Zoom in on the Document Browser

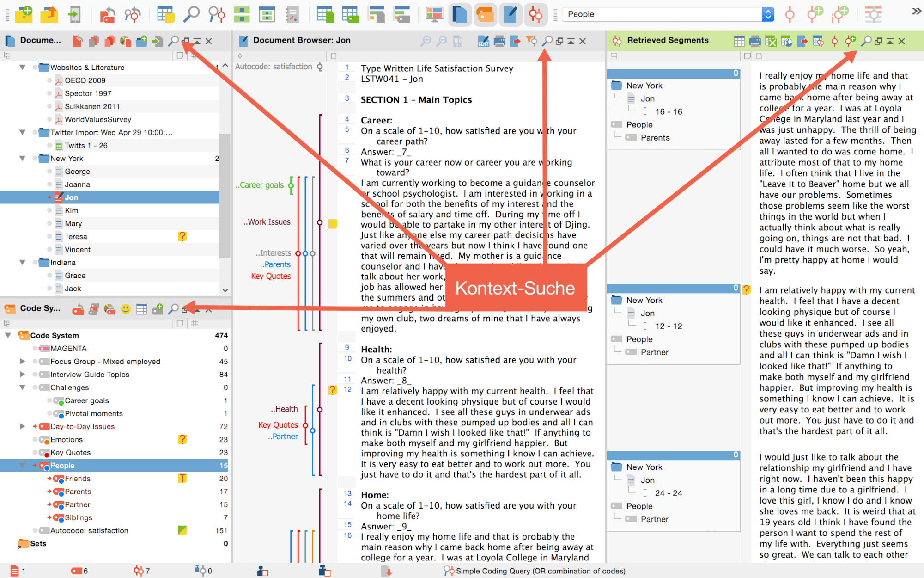tap(426, 41)
